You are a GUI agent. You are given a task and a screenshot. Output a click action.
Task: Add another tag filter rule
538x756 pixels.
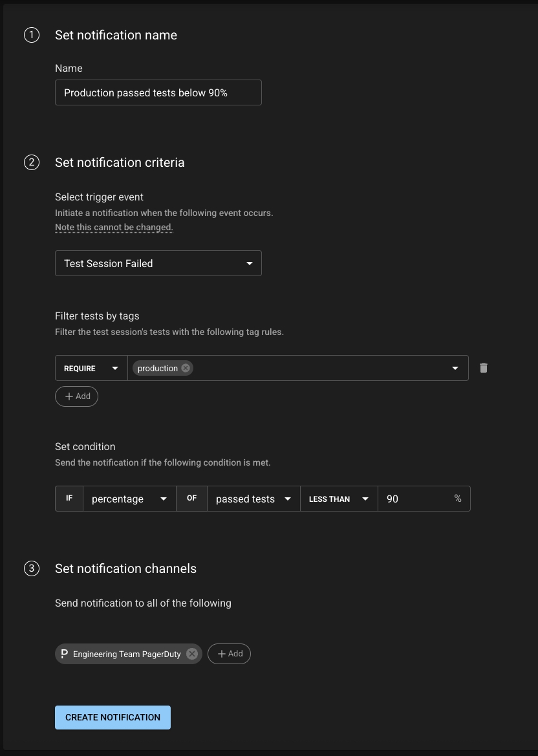(x=76, y=396)
